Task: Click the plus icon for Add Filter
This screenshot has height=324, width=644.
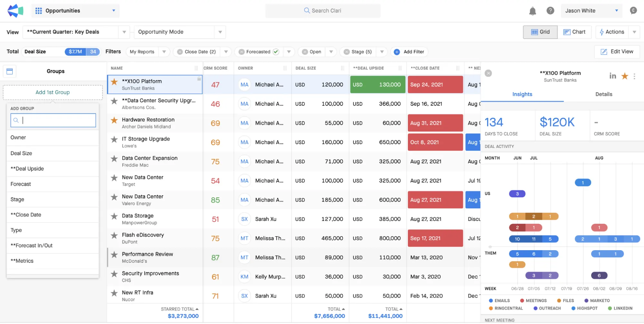Action: pos(397,52)
